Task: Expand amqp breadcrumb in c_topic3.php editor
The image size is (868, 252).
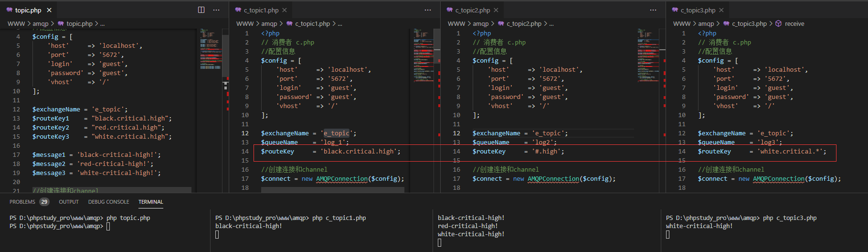Action: 706,23
